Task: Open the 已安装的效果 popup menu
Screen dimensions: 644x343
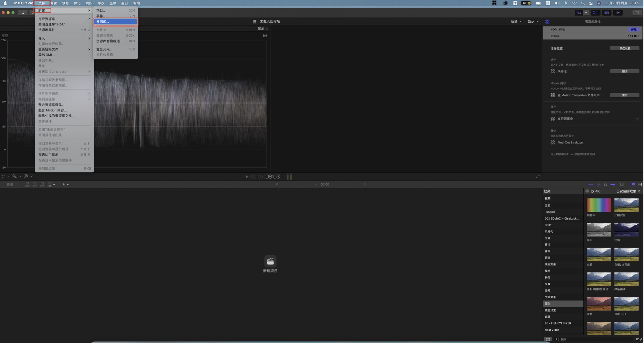Action: pos(628,191)
